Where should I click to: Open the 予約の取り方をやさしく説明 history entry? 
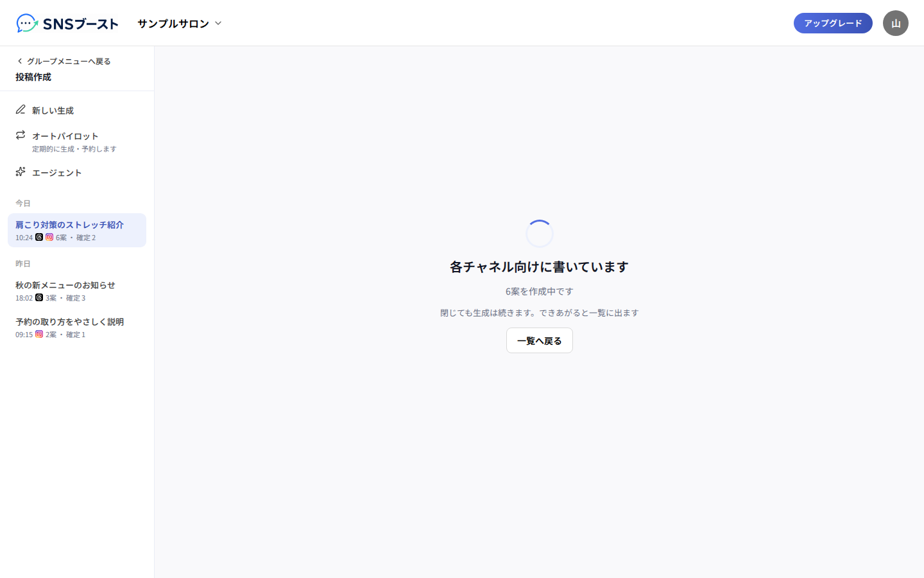(77, 327)
